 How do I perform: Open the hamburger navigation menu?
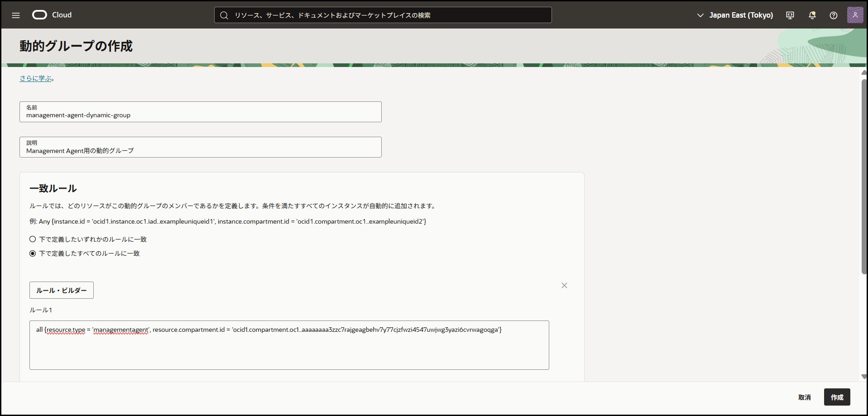tap(16, 15)
